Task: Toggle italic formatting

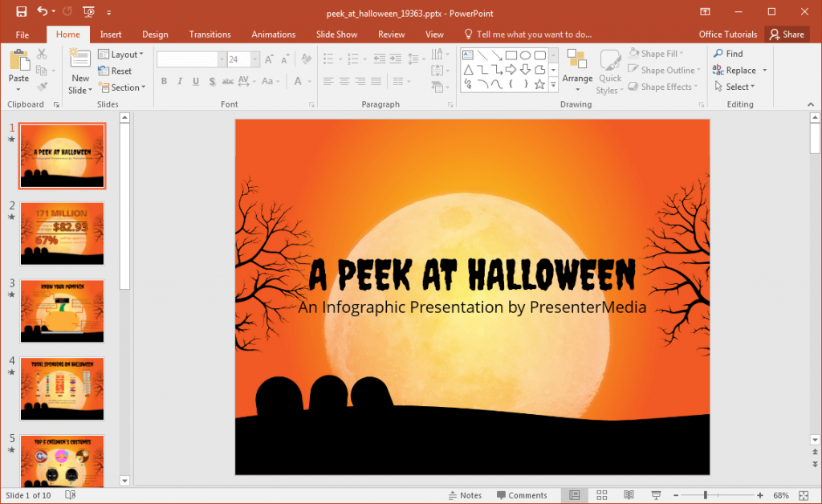Action: point(178,81)
